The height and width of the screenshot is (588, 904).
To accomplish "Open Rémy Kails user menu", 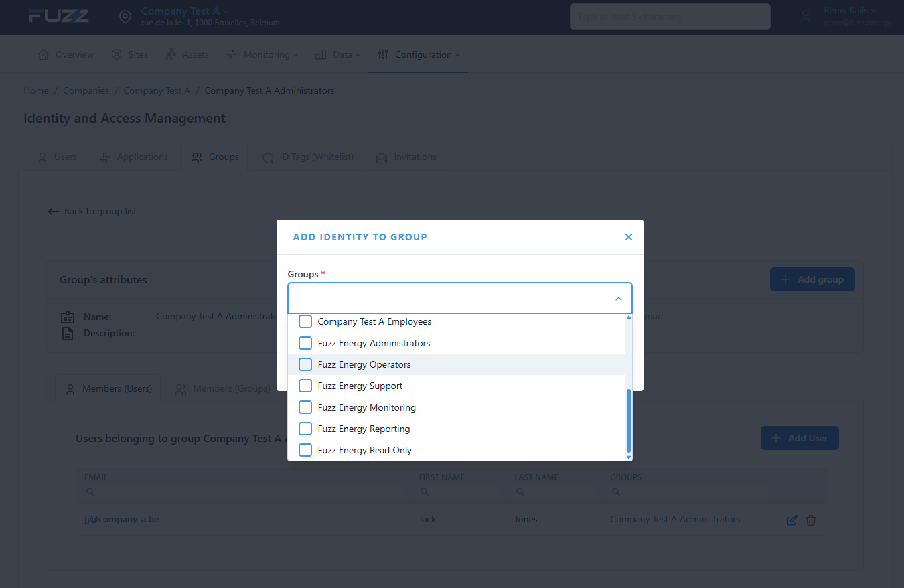I will tap(850, 11).
